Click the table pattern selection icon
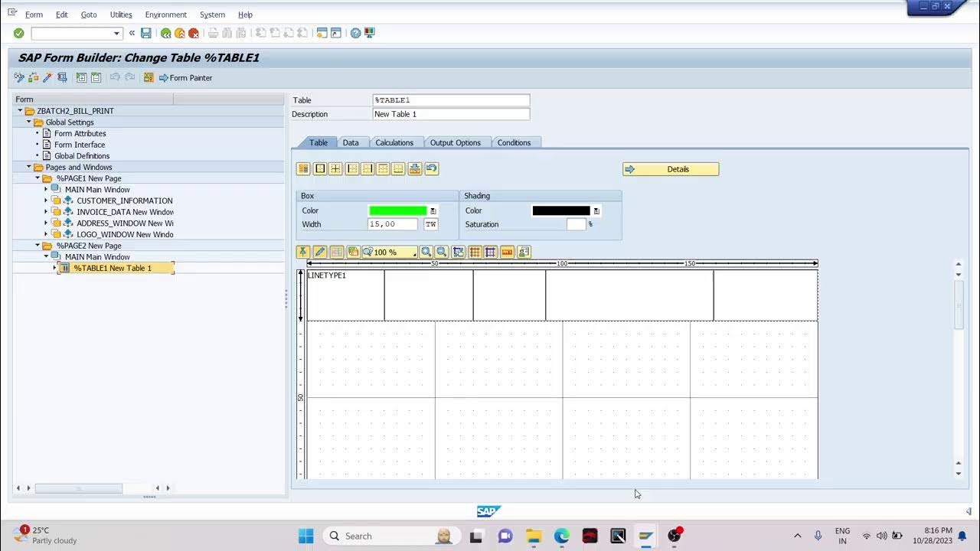The width and height of the screenshot is (980, 551). (x=304, y=168)
